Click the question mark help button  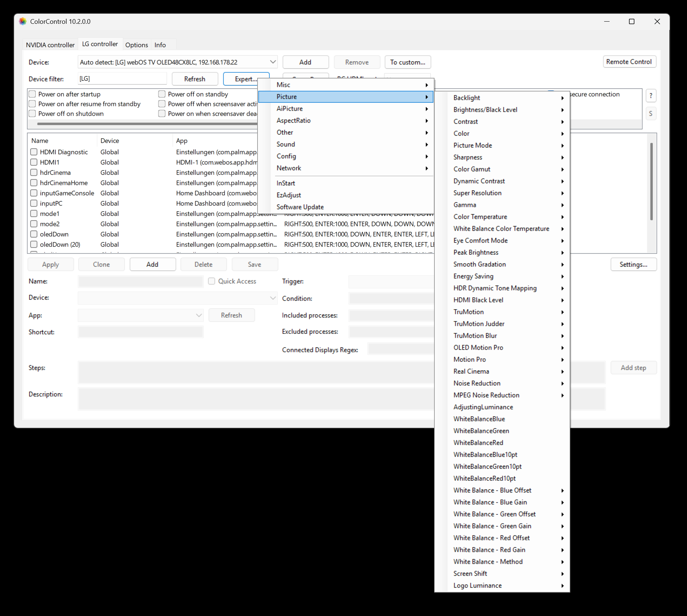651,96
